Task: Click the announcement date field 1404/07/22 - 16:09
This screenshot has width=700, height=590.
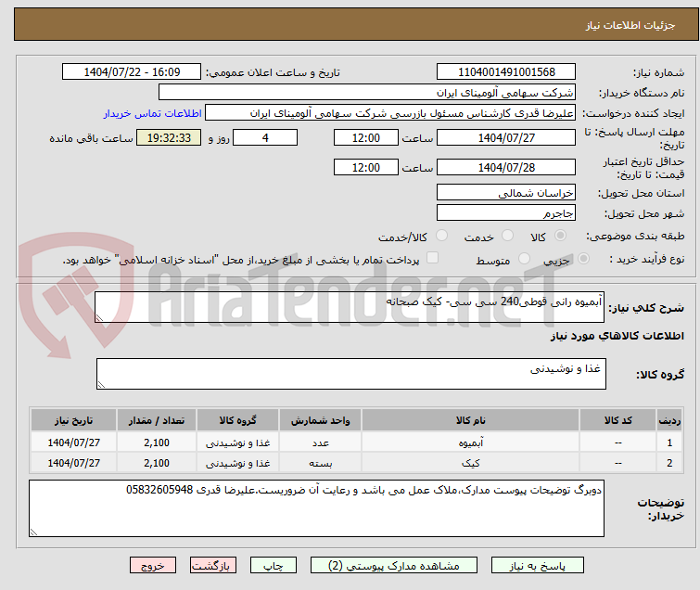Action: [x=132, y=72]
